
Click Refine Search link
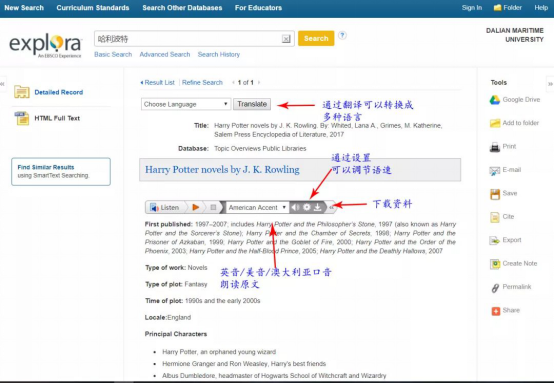point(202,83)
